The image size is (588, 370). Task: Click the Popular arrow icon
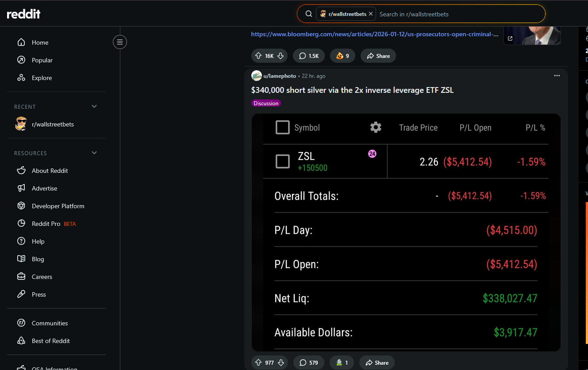point(21,60)
